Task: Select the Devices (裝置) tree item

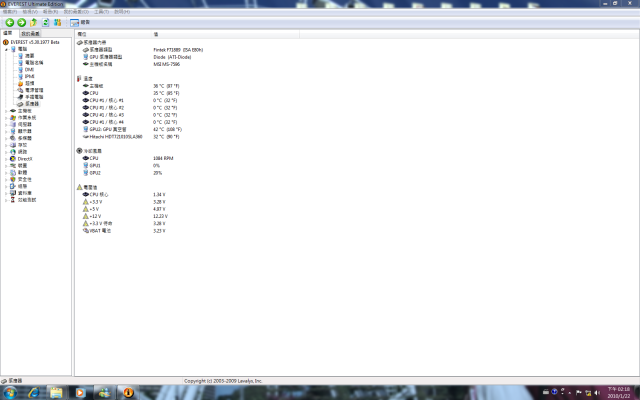Action: click(x=18, y=166)
